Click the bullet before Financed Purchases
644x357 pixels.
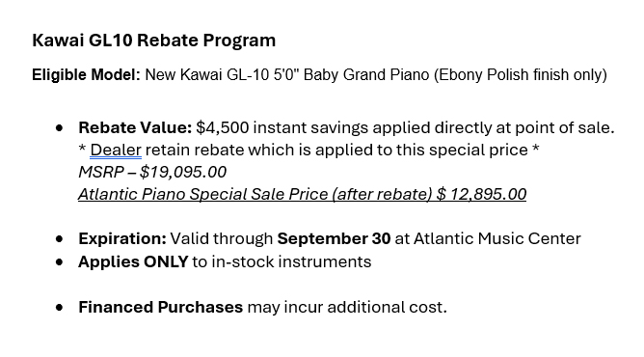(x=60, y=307)
